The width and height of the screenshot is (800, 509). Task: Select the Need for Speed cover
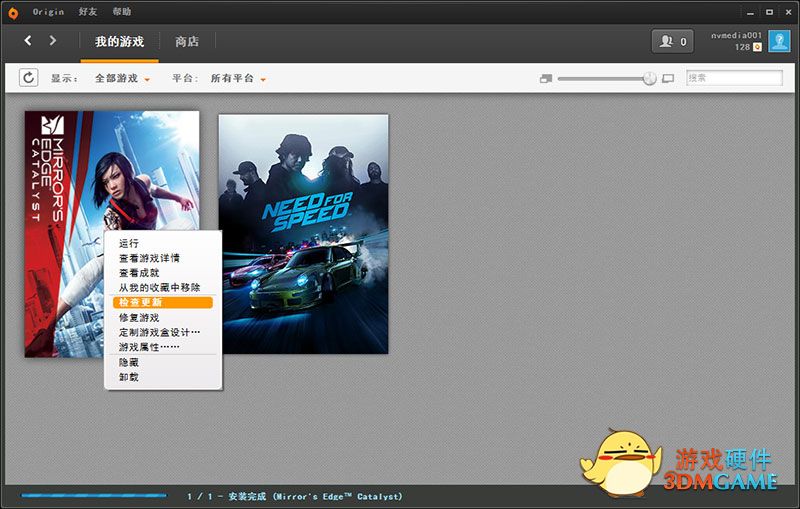(304, 234)
